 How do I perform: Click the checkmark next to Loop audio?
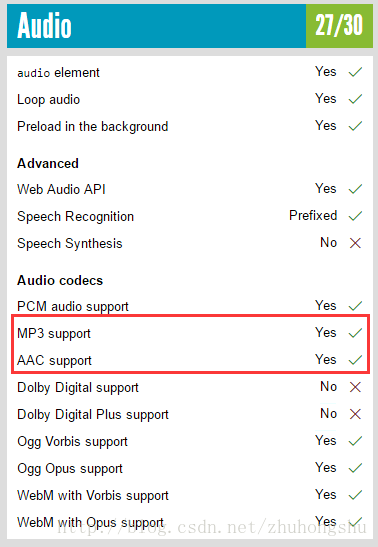tap(355, 99)
